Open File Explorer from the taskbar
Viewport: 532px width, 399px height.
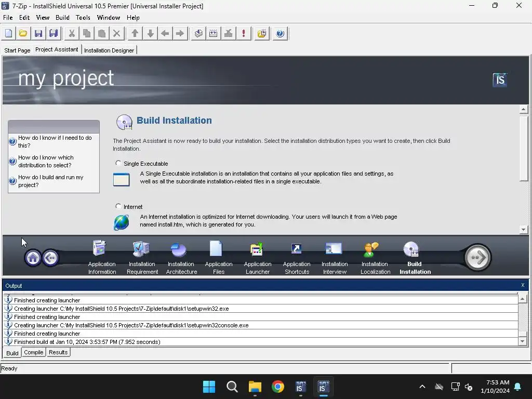255,387
